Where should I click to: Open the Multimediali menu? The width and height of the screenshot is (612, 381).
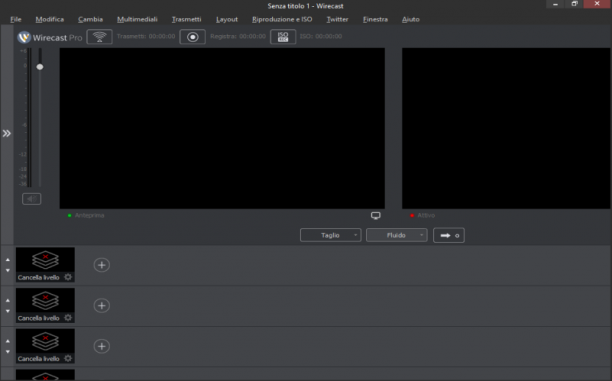click(x=137, y=19)
